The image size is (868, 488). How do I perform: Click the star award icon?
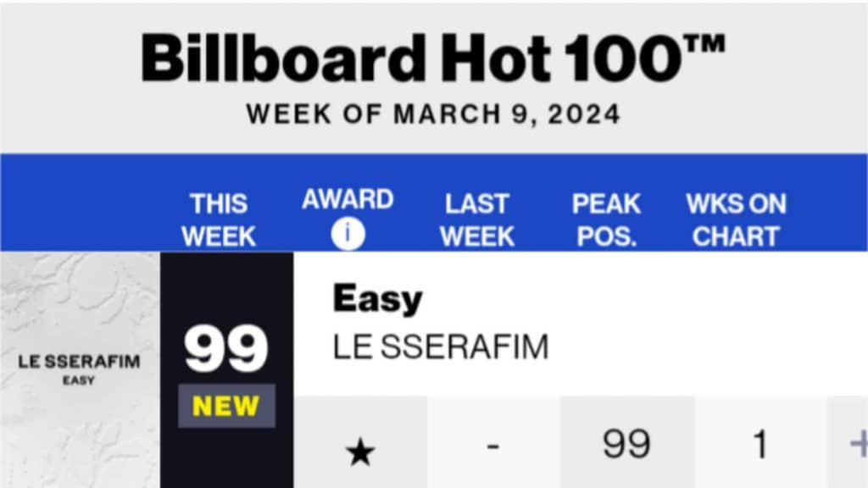point(360,452)
